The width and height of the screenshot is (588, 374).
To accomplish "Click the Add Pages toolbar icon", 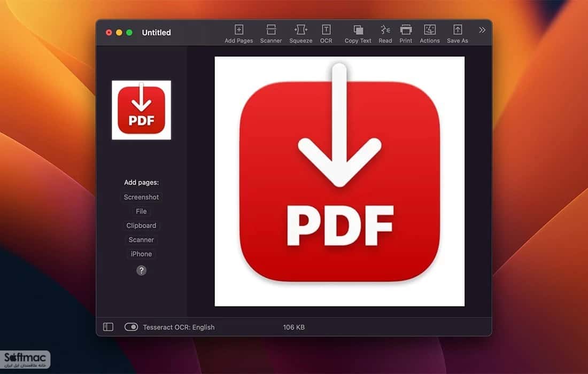I will [x=238, y=34].
